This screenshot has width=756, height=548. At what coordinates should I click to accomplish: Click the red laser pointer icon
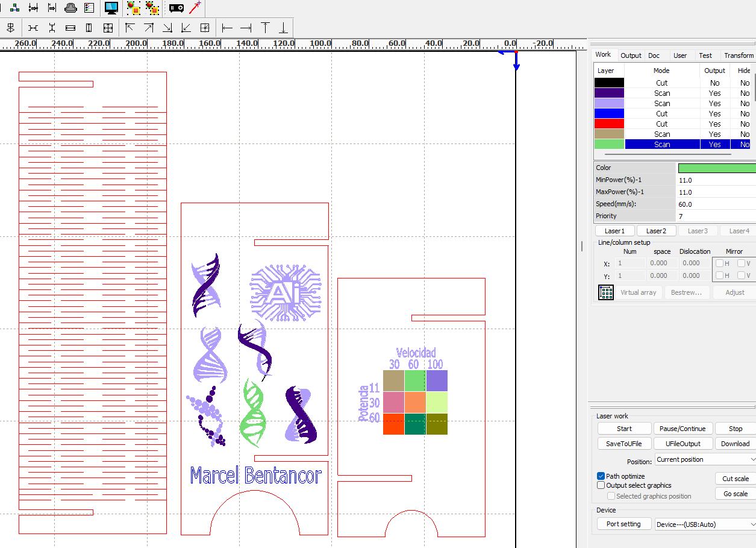coord(195,8)
